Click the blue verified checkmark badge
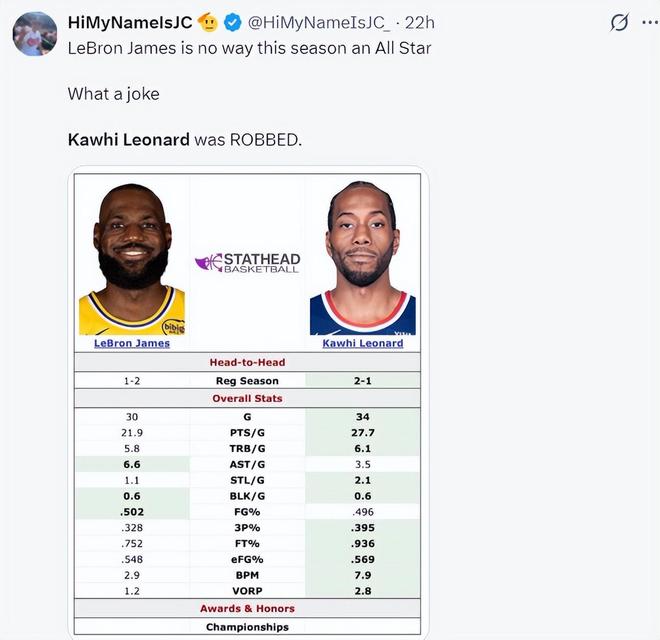The width and height of the screenshot is (660, 640). [232, 22]
